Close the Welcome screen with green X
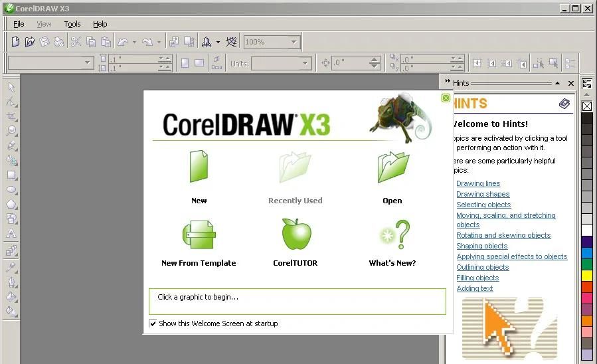This screenshot has width=597, height=364. (x=446, y=98)
